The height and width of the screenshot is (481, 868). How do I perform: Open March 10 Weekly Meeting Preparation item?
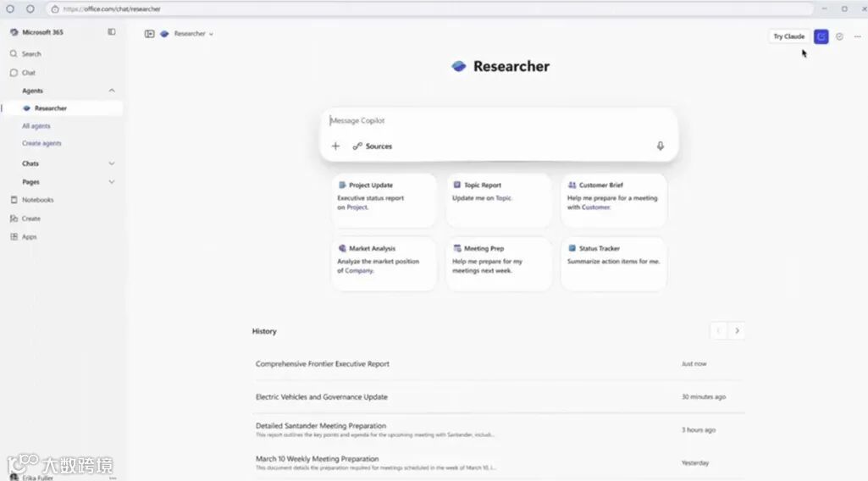tap(498, 462)
